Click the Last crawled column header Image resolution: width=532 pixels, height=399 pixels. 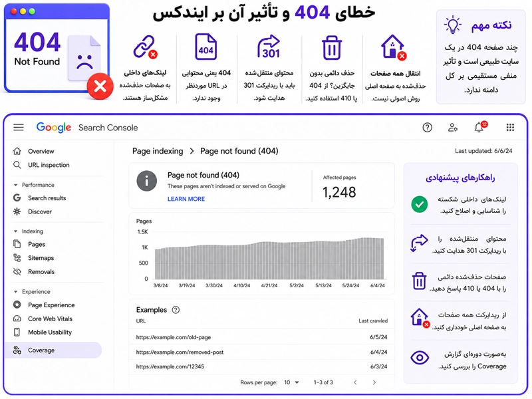373,321
